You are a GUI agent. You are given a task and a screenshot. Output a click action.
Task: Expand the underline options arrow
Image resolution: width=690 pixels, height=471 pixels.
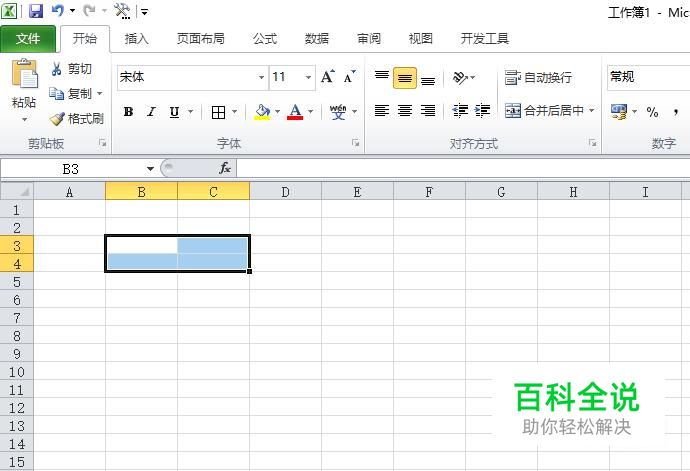(x=191, y=112)
